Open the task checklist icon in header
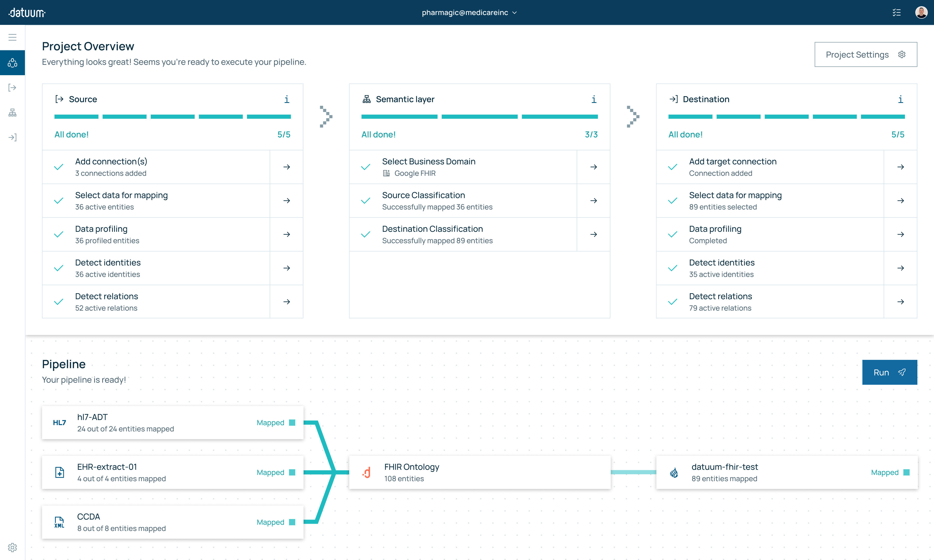This screenshot has height=560, width=934. coord(897,12)
